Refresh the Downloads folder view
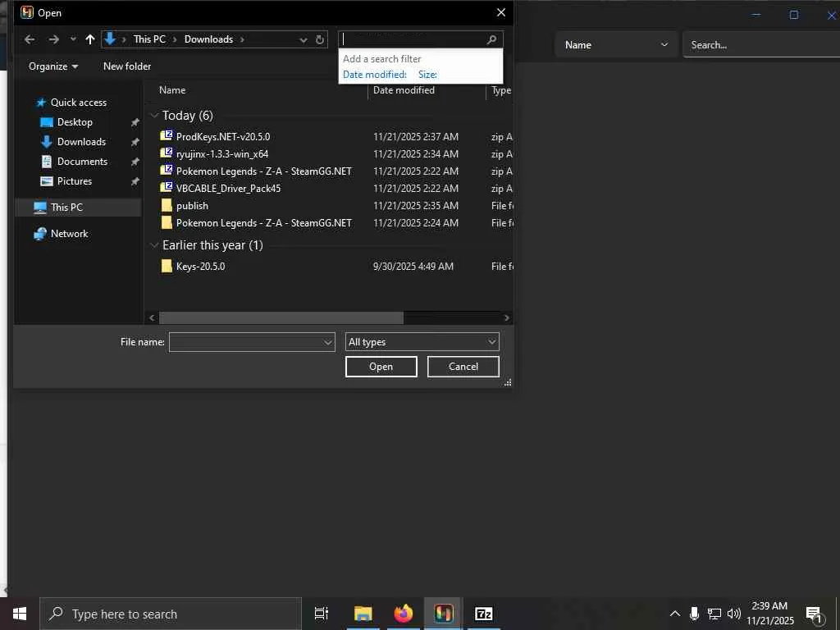 click(320, 39)
